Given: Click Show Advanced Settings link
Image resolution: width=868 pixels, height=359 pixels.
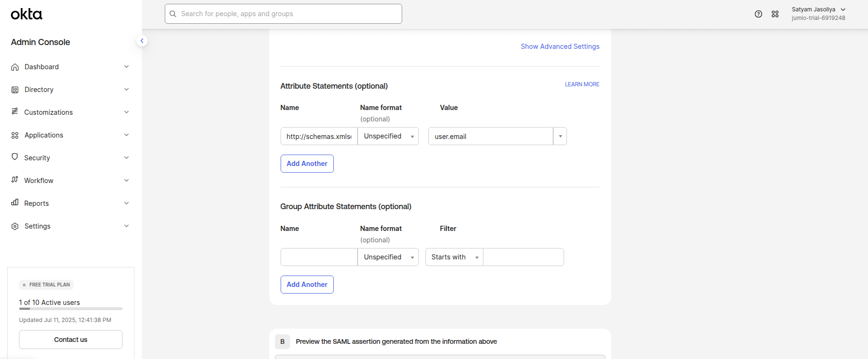Looking at the screenshot, I should [x=560, y=46].
